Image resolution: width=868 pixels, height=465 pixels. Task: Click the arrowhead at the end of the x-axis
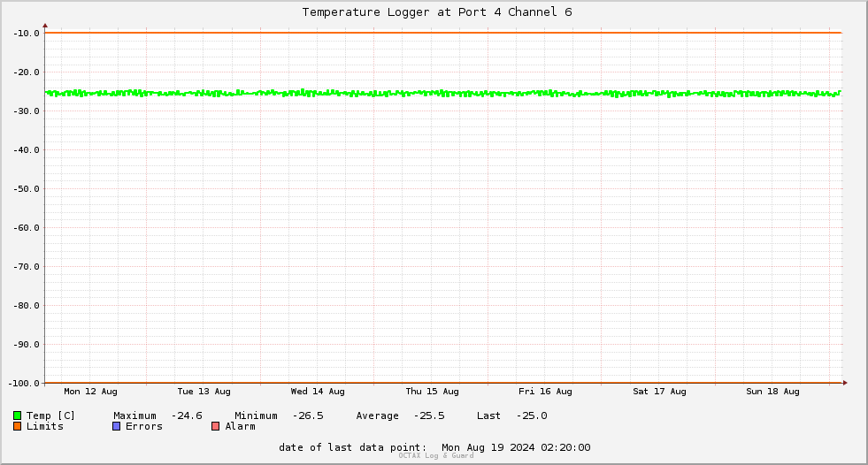pos(845,383)
